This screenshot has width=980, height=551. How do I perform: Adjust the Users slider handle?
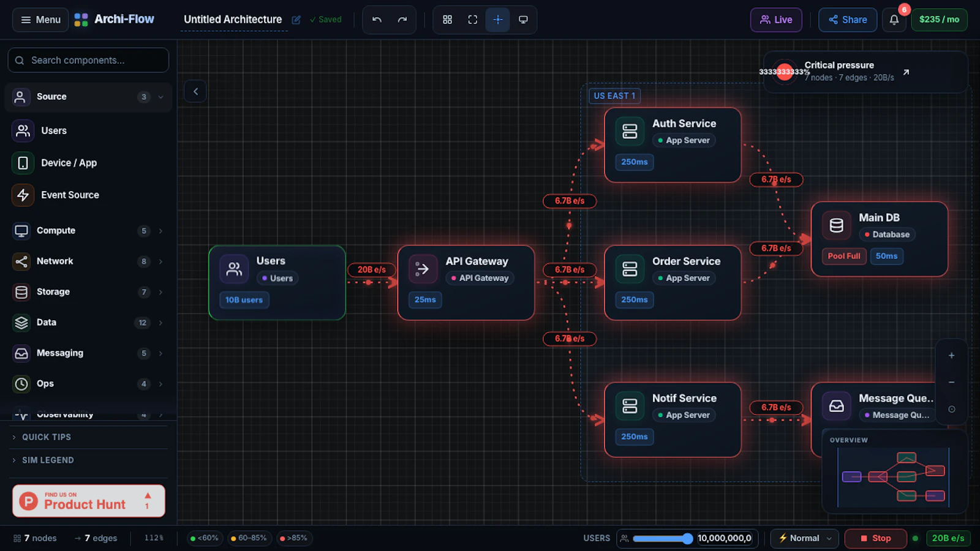point(687,539)
